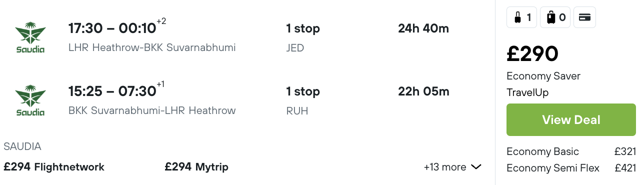Image resolution: width=644 pixels, height=185 pixels.
Task: Click the 1 stop RUH details
Action: click(x=303, y=101)
